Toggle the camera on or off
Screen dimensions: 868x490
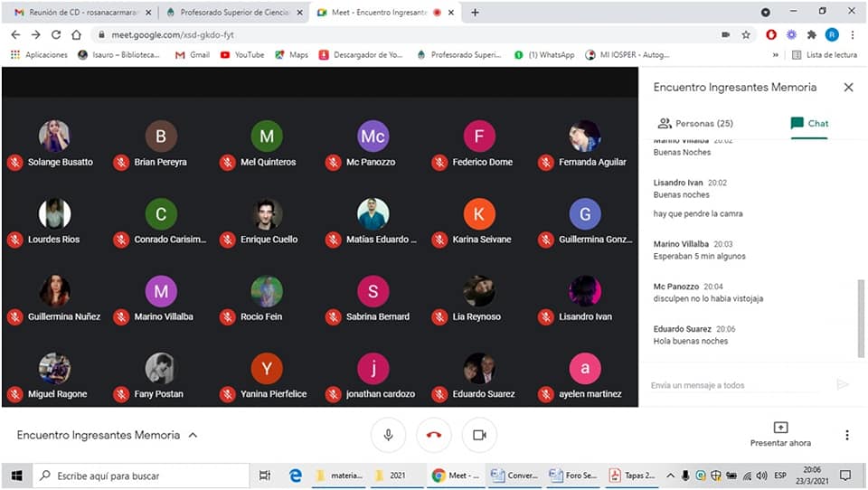click(x=479, y=435)
